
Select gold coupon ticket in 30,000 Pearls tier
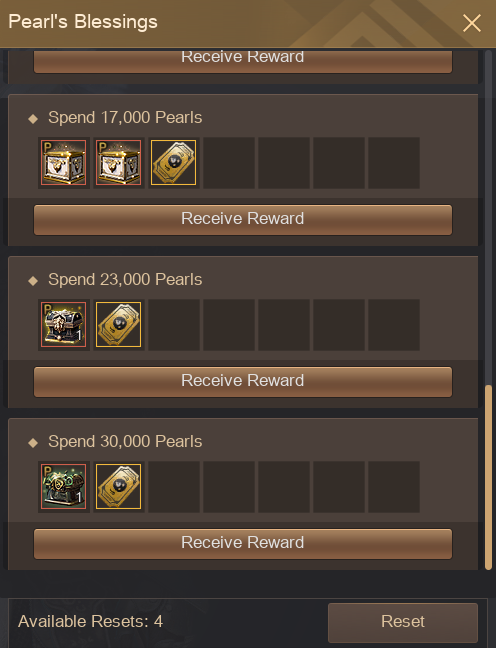point(119,486)
